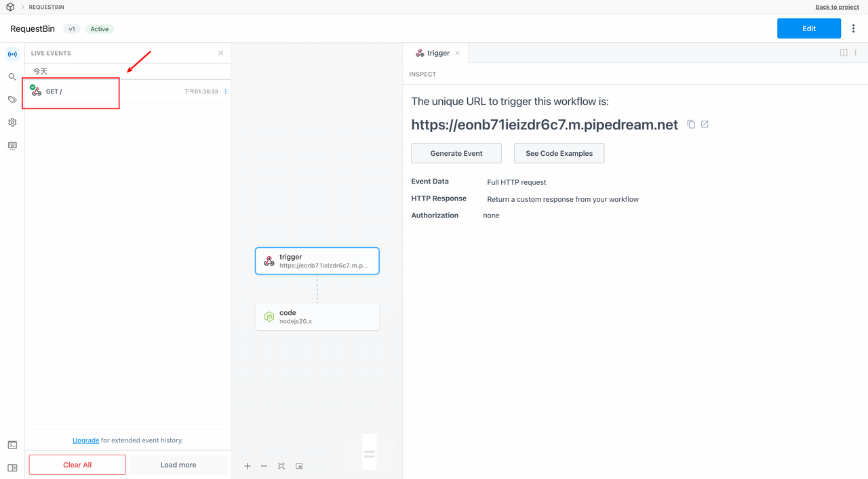868x479 pixels.
Task: Click the webhook icon in trigger node
Action: [269, 261]
